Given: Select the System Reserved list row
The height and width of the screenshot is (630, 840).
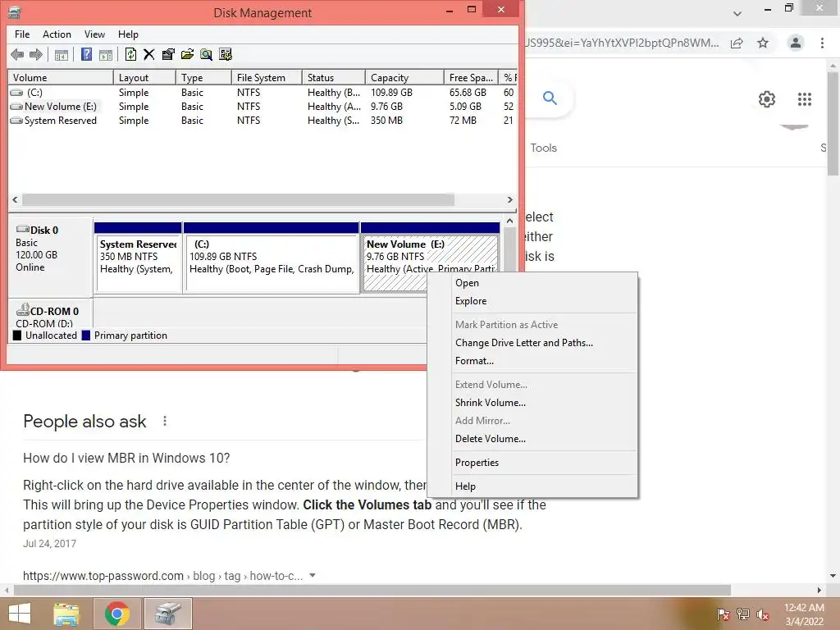Looking at the screenshot, I should (262, 121).
